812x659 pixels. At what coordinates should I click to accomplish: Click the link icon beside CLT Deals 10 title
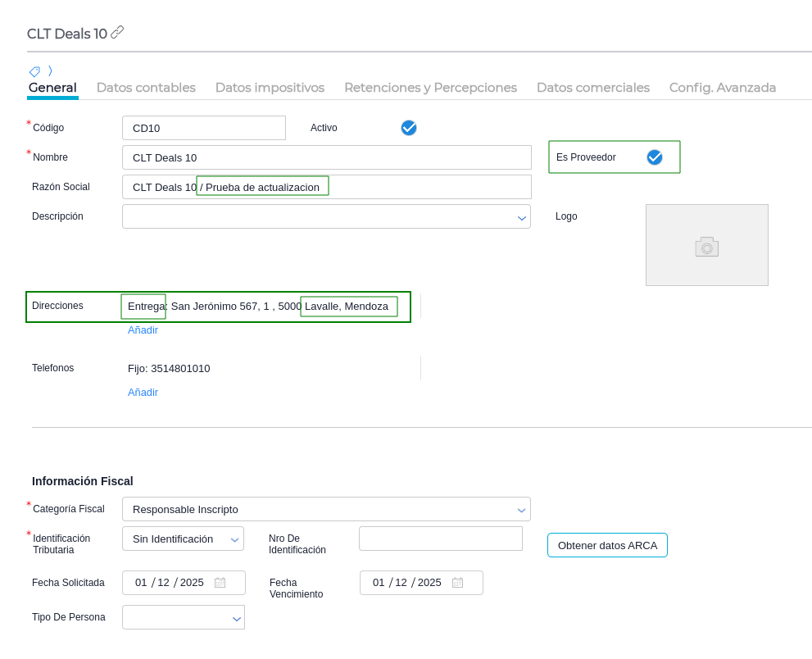pyautogui.click(x=117, y=32)
